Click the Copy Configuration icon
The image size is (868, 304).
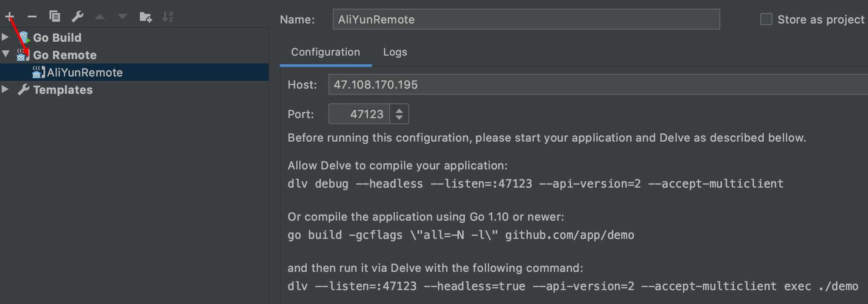point(55,17)
